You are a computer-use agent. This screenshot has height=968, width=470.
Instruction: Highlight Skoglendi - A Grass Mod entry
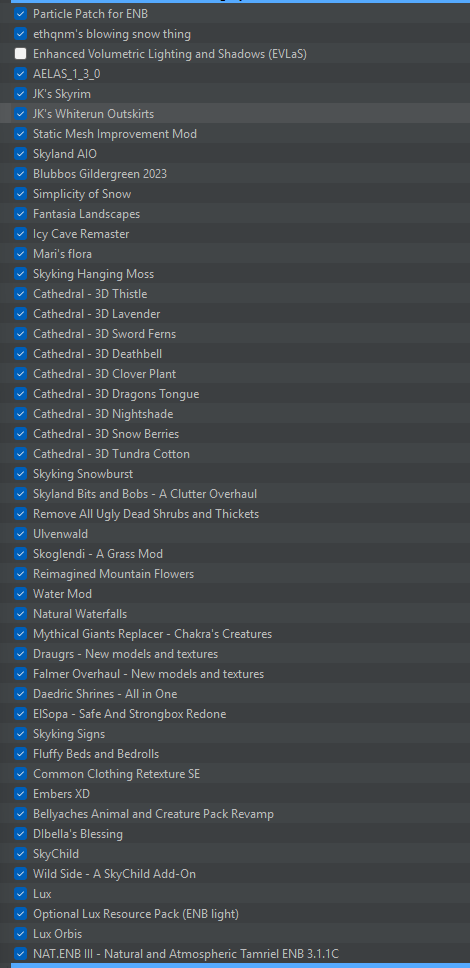click(x=235, y=554)
